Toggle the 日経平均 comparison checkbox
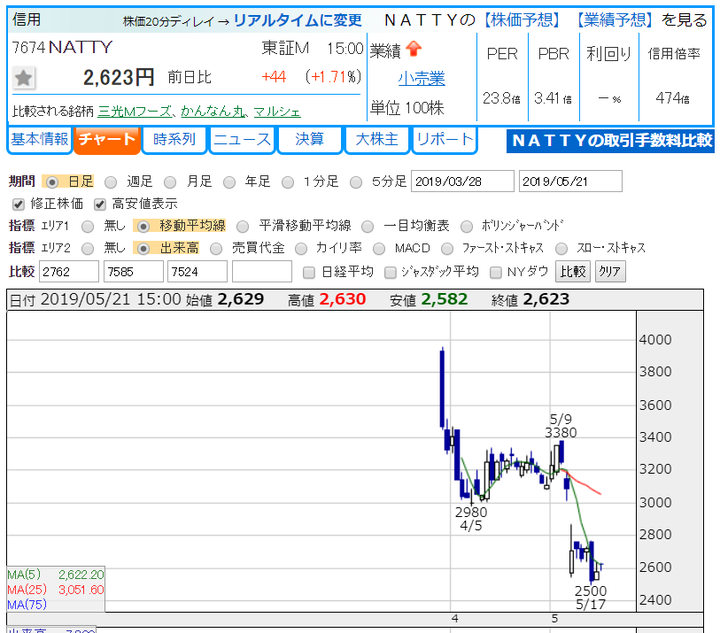 coord(309,272)
